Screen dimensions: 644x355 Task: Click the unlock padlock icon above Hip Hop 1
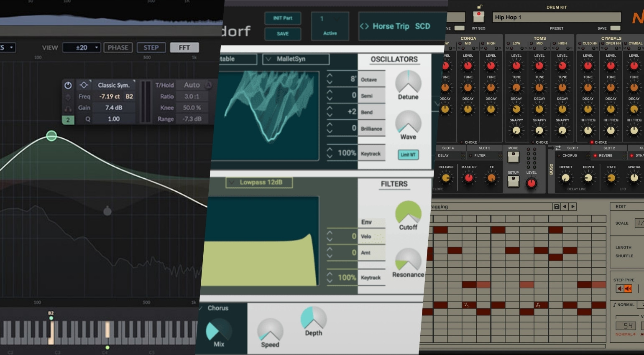(479, 7)
